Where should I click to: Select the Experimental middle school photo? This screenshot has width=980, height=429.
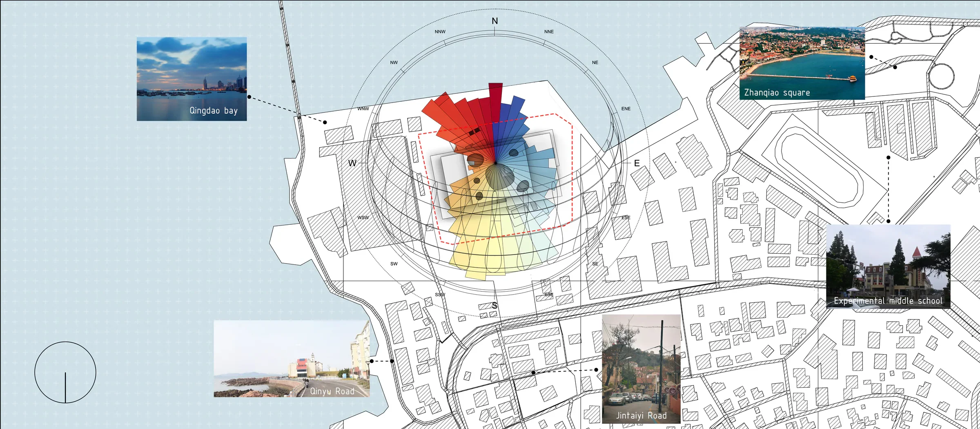click(888, 266)
